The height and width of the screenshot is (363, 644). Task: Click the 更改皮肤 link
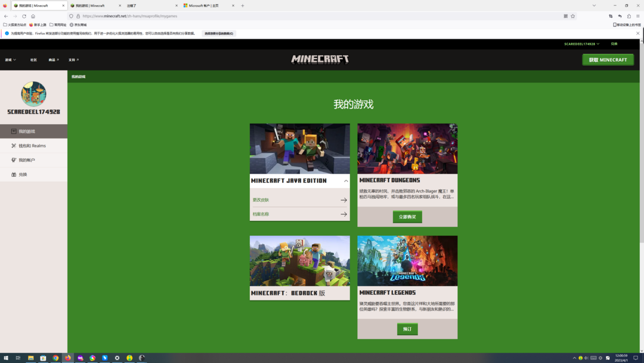tap(261, 200)
